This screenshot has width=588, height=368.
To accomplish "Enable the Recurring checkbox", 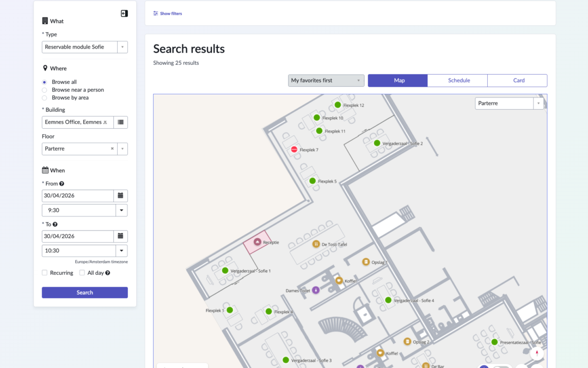I will click(45, 273).
